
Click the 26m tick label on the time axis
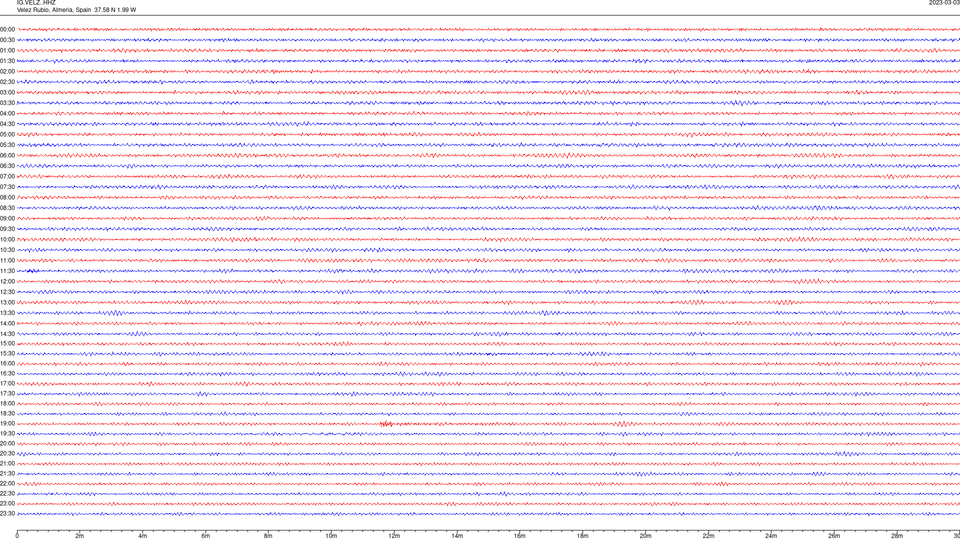click(834, 536)
